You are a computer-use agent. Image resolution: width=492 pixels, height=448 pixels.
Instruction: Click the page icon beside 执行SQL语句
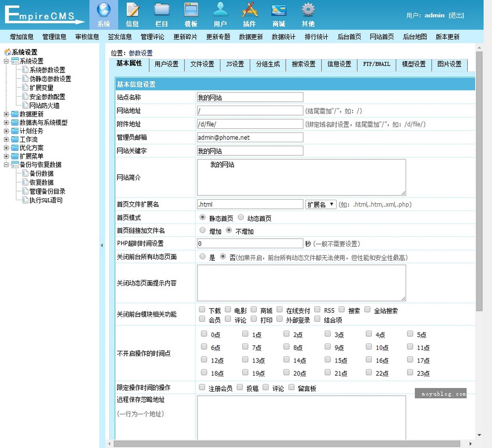(x=25, y=200)
